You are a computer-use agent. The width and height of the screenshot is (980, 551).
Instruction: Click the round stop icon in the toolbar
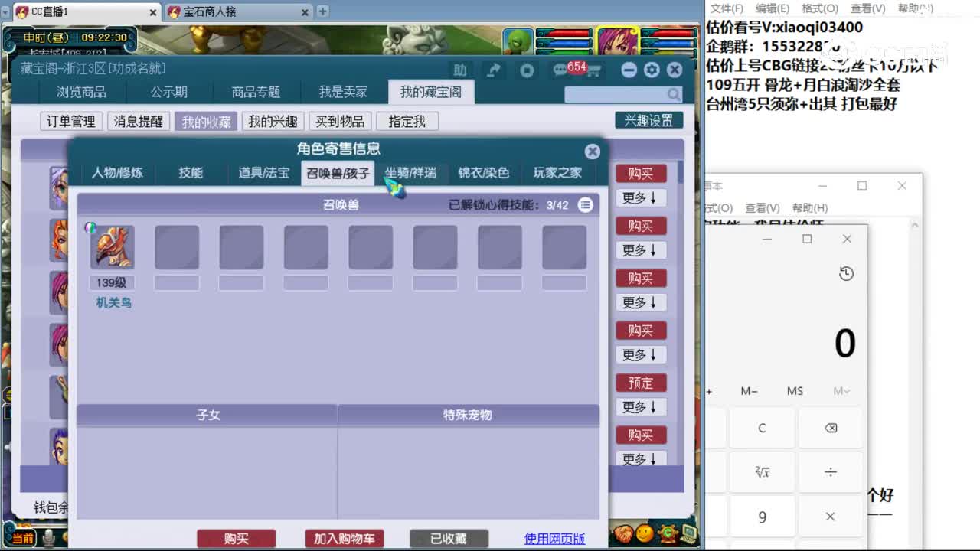click(526, 68)
